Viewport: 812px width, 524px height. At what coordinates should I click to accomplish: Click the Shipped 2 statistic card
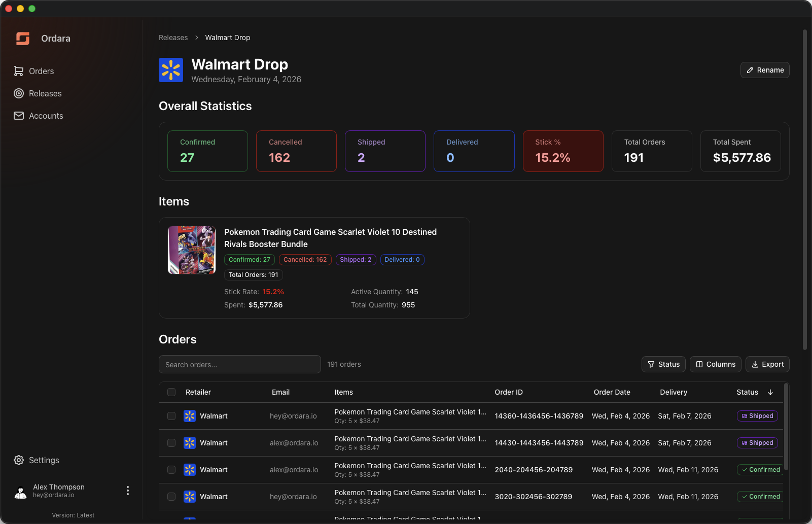385,151
